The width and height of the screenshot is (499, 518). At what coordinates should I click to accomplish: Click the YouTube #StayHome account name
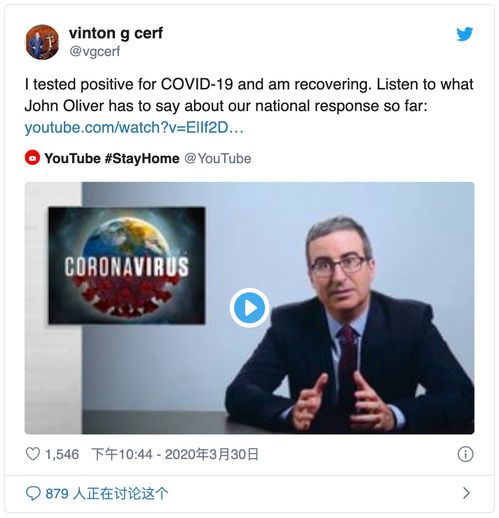112,158
